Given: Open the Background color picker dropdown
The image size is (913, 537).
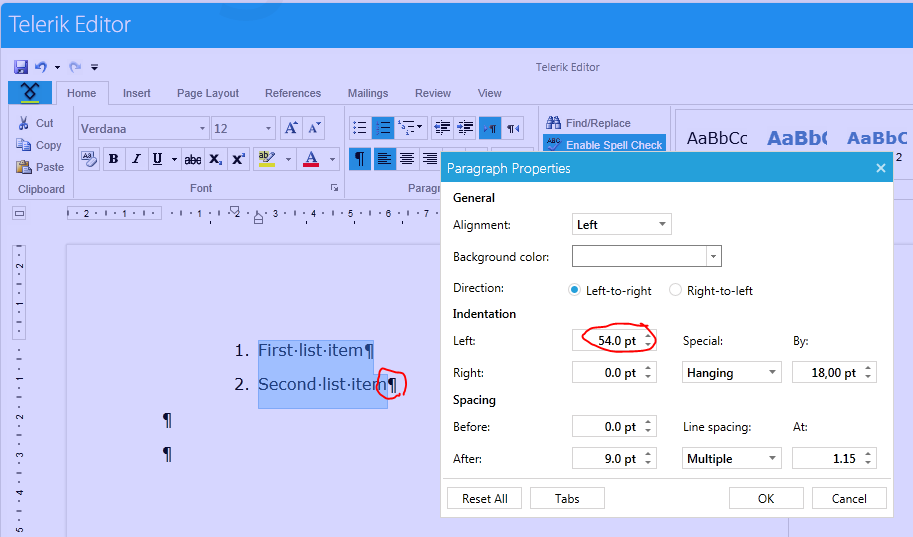Looking at the screenshot, I should click(x=713, y=256).
